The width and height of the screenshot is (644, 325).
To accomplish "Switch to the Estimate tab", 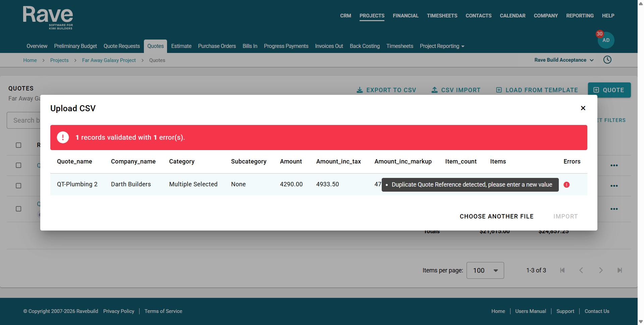I will pos(181,46).
